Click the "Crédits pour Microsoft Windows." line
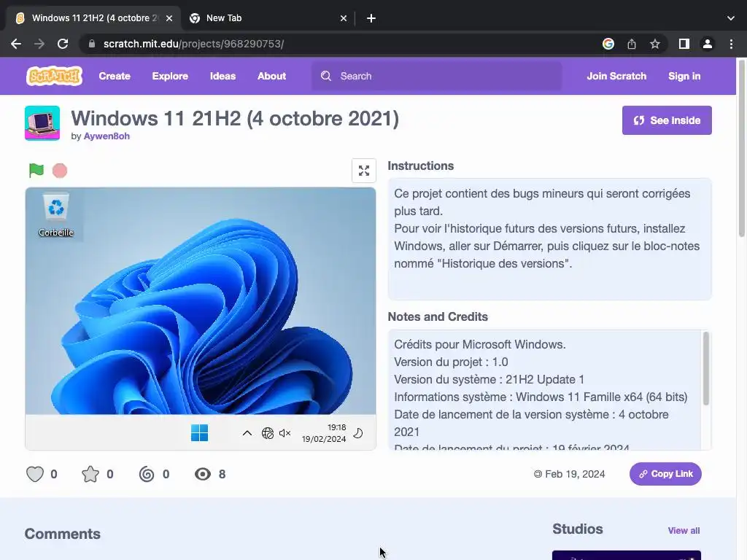Viewport: 747px width, 560px height. (480, 344)
